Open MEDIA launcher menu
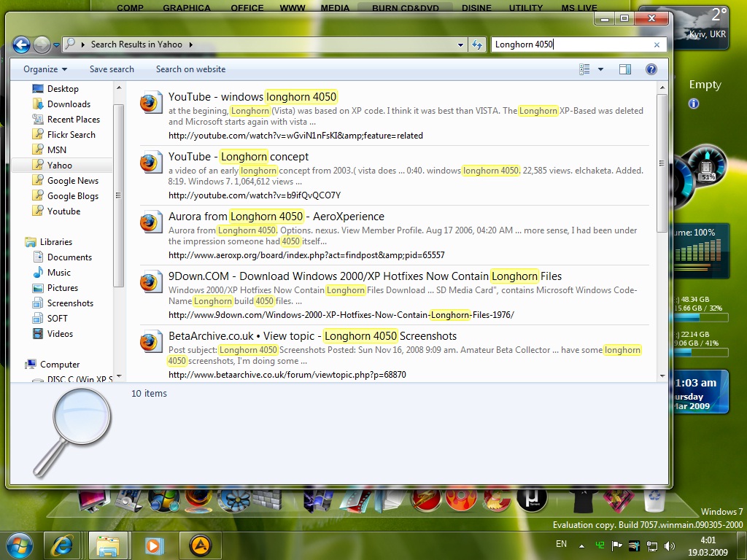This screenshot has height=560, width=747. click(x=335, y=7)
